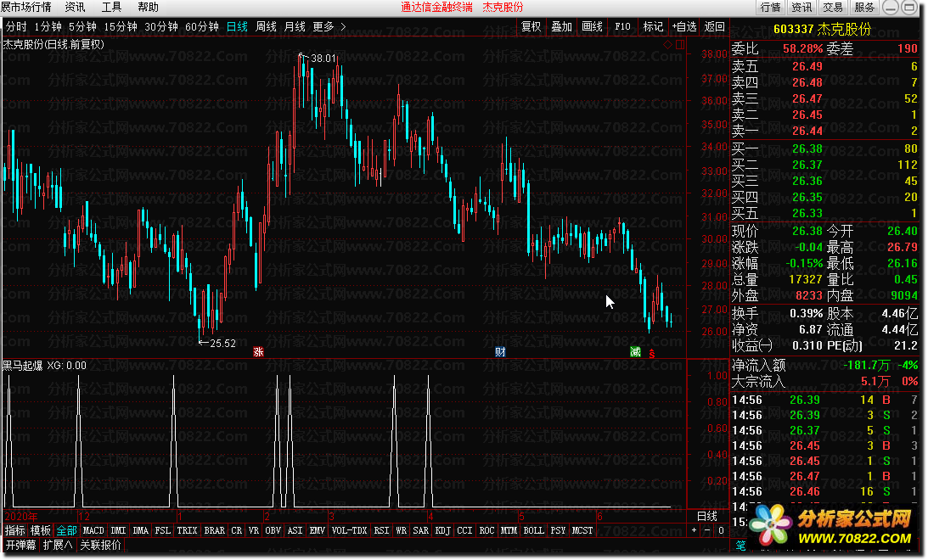Viewport: 928px width, 560px height.
Task: Open the 资讯 menu in menu bar
Action: pyautogui.click(x=76, y=7)
